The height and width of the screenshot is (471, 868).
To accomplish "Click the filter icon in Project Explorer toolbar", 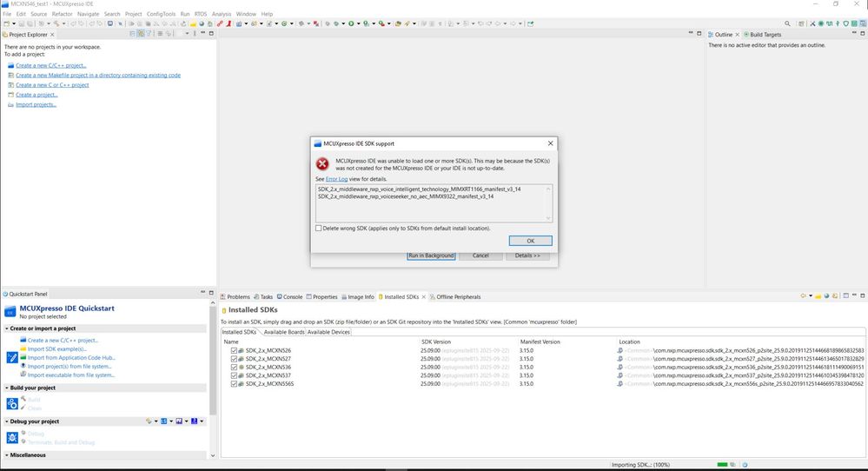I will pyautogui.click(x=149, y=34).
